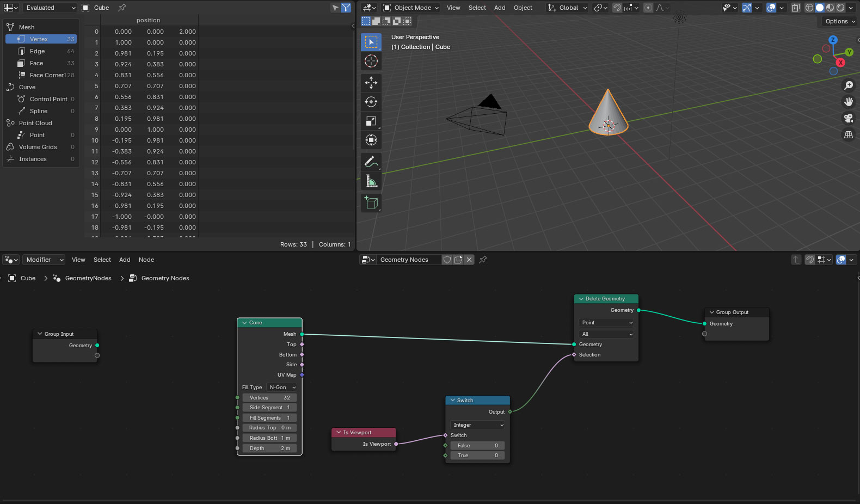Toggle the fake user shield for Geometry Nodes

click(x=447, y=260)
